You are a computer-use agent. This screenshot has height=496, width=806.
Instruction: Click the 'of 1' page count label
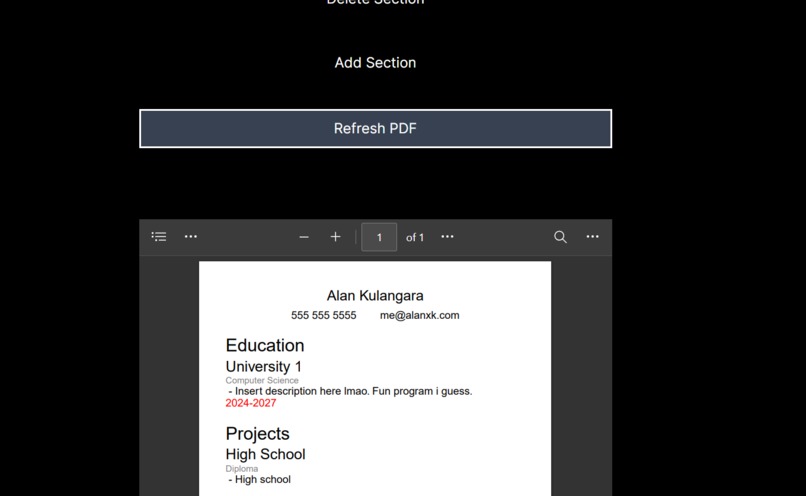415,237
